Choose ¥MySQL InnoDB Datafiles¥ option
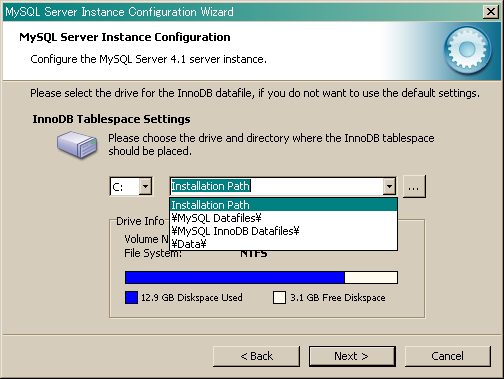Viewport: 504px width, 379px height. click(284, 231)
